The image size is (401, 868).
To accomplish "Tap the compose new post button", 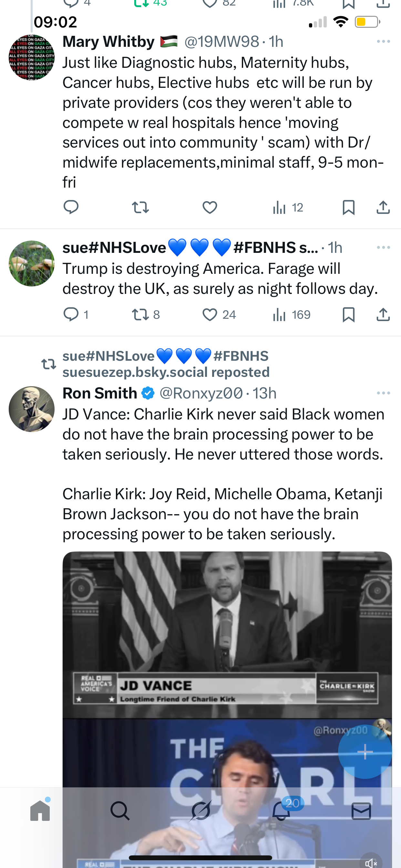I will pyautogui.click(x=365, y=751).
